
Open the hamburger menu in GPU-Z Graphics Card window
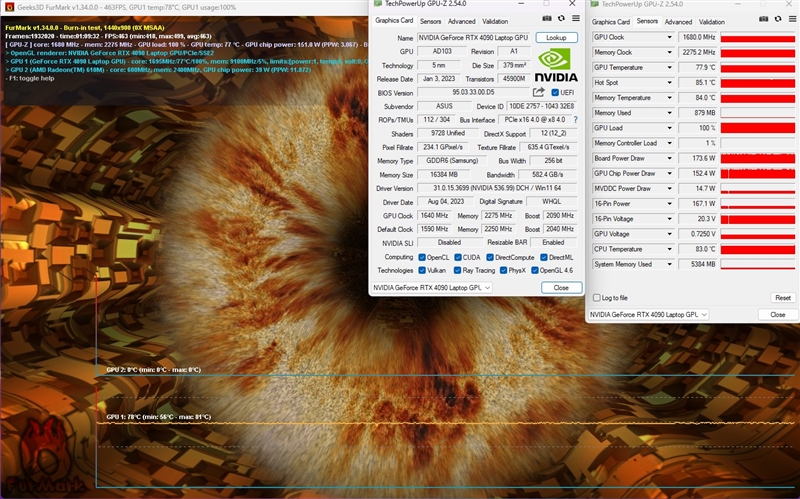[x=576, y=18]
